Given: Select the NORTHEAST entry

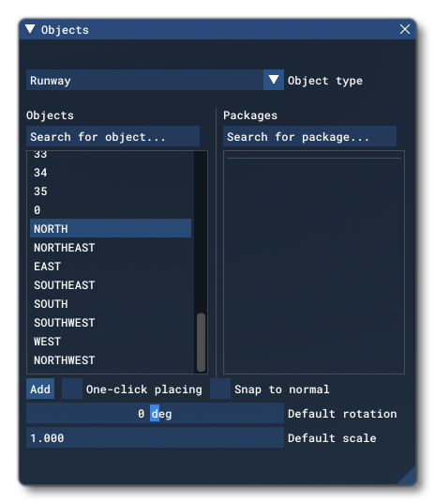Looking at the screenshot, I should (x=111, y=248).
